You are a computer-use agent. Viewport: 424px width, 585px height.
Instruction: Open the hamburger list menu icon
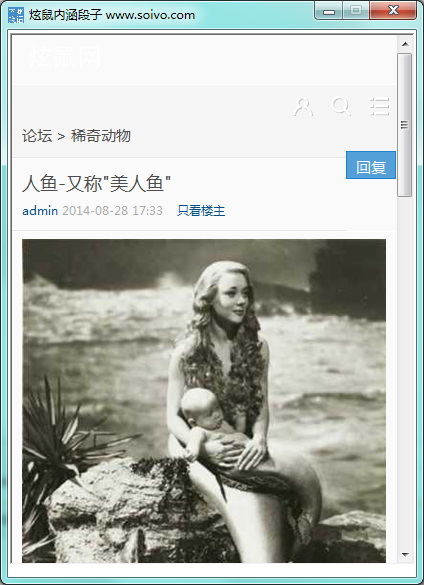tap(380, 106)
